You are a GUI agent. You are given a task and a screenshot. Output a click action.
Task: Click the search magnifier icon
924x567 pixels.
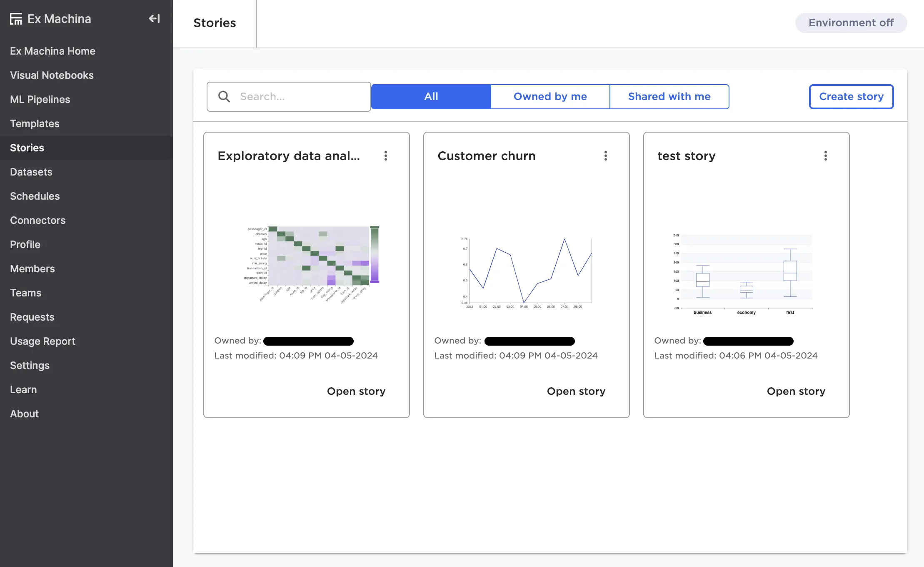[224, 97]
